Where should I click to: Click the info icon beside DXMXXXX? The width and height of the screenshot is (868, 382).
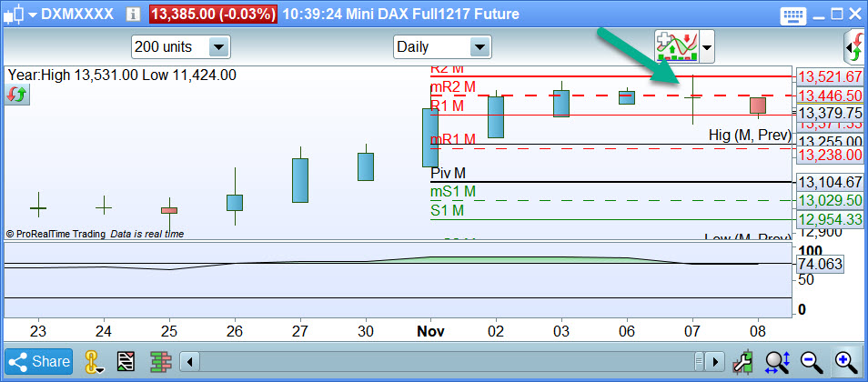tap(134, 15)
